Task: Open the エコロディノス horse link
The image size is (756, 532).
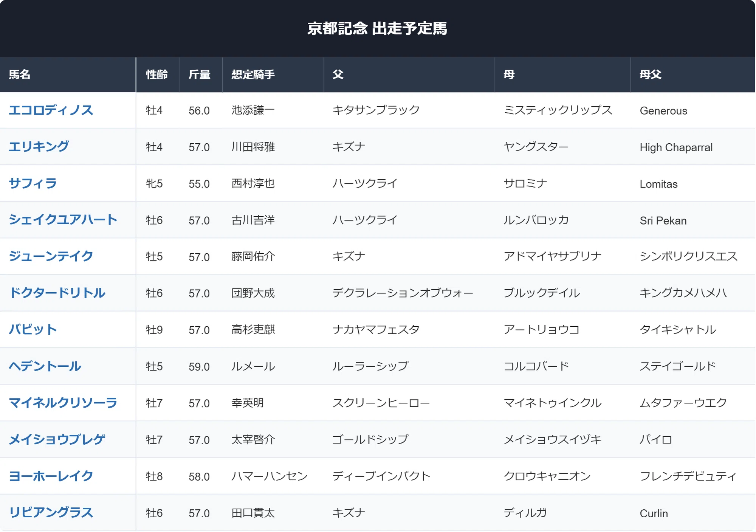Action: click(x=51, y=110)
